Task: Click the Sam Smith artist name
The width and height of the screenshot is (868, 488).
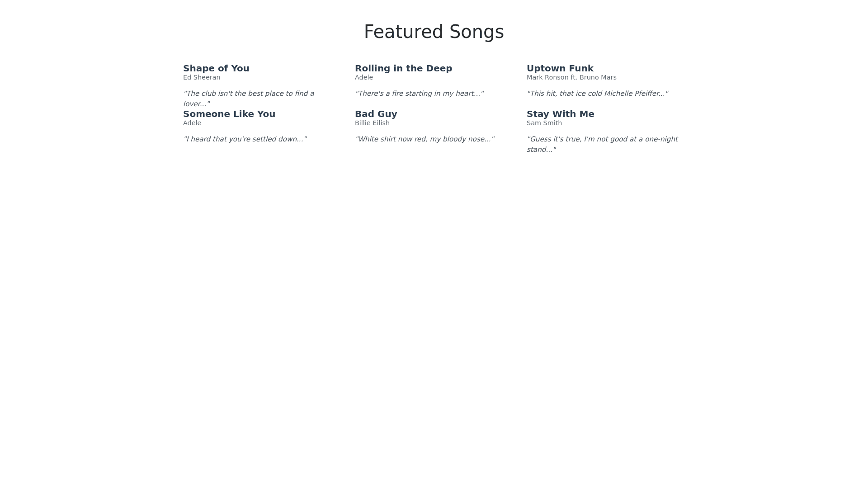Action: tap(544, 123)
